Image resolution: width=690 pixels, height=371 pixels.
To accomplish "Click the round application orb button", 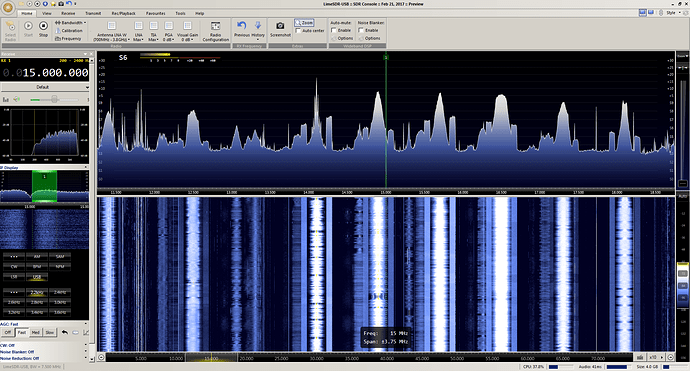I will tap(8, 7).
